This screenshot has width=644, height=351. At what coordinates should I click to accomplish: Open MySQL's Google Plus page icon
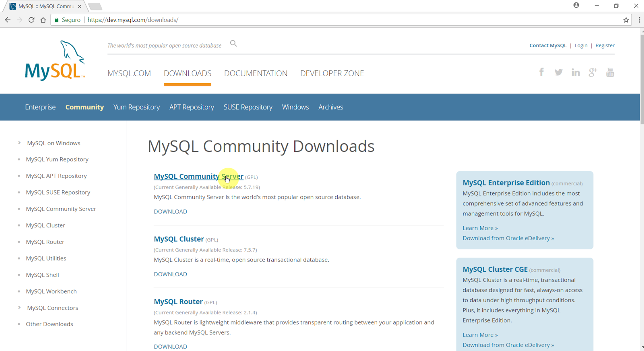[x=593, y=72]
